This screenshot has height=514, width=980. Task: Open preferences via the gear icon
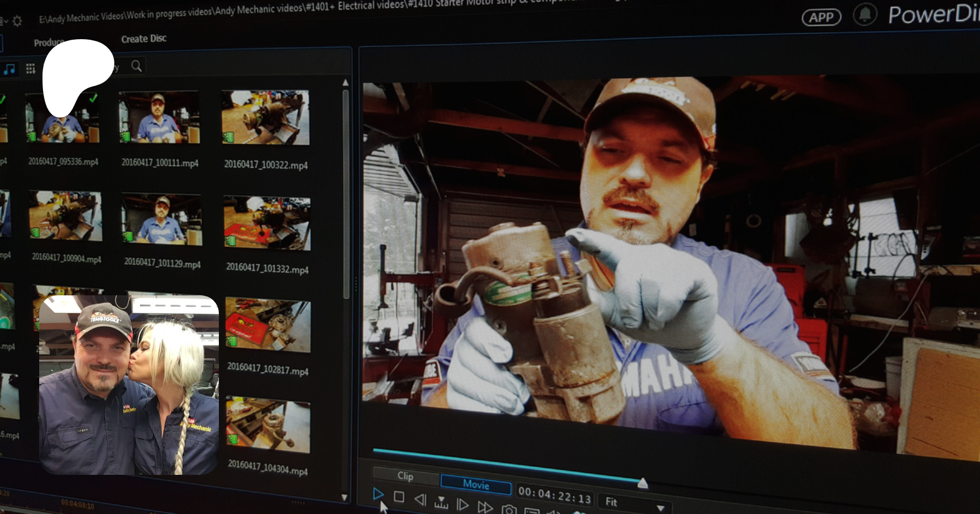17,21
